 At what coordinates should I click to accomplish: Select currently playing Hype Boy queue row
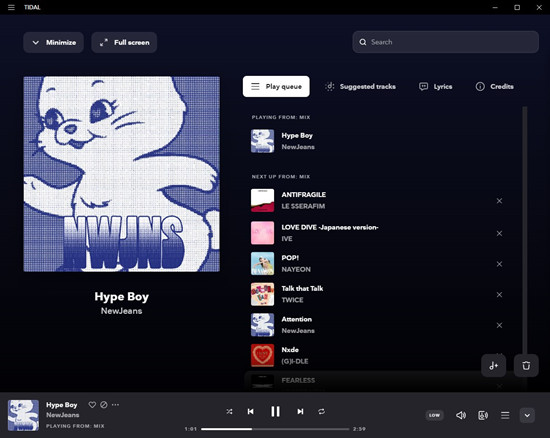pyautogui.click(x=382, y=141)
